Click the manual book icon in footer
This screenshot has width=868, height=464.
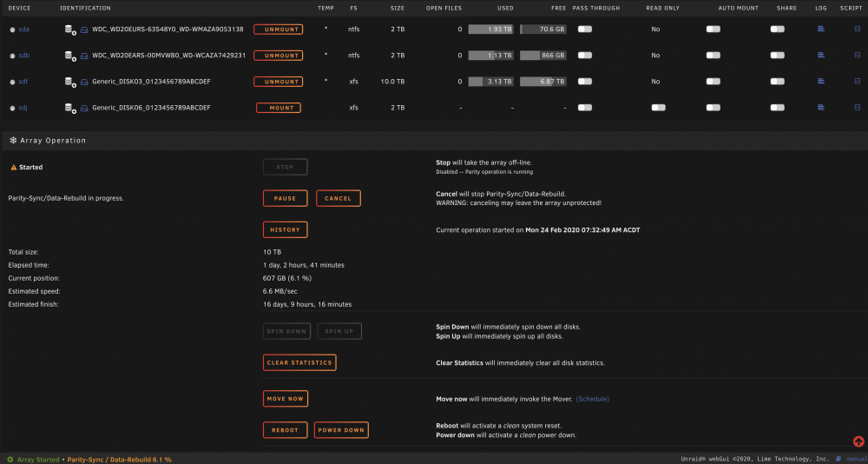[x=838, y=459]
